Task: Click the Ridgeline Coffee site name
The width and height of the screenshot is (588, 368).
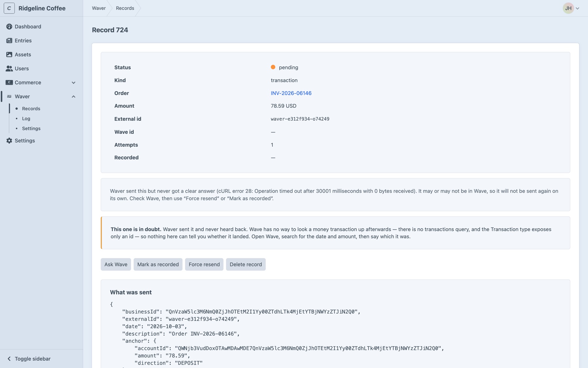Action: click(42, 8)
